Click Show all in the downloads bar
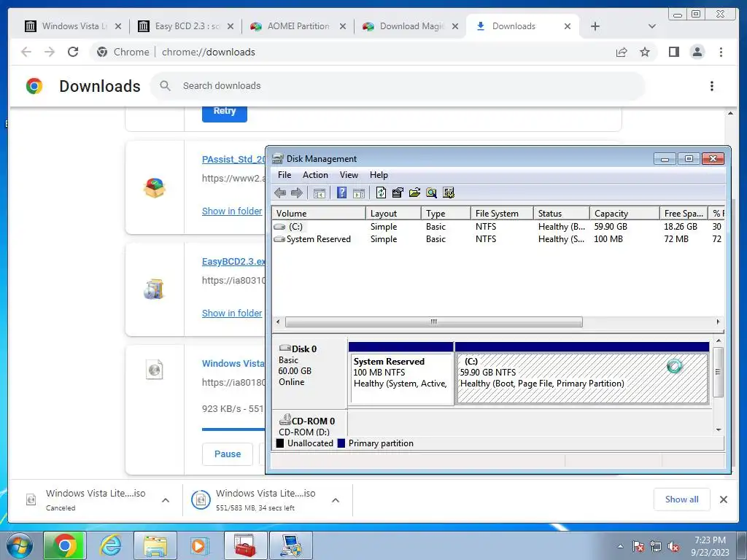Screen dimensions: 747x560 click(682, 499)
